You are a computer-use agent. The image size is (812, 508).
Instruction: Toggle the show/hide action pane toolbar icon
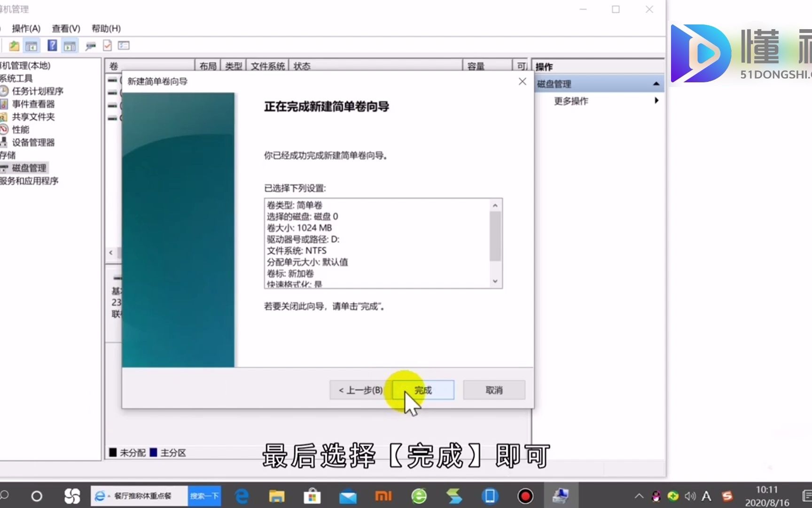[70, 46]
